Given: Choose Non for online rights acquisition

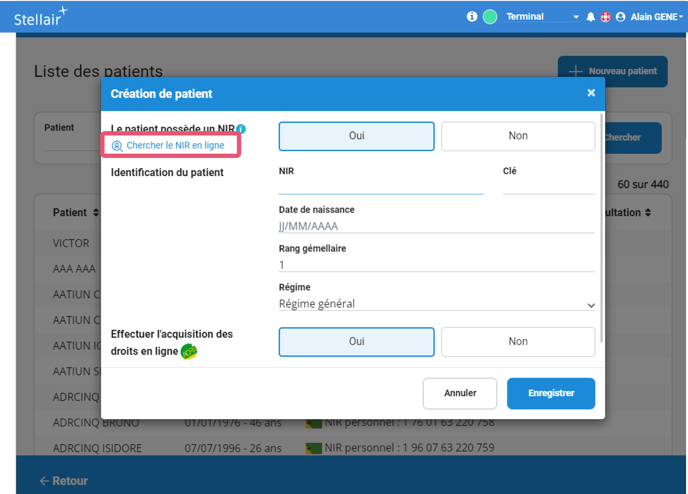Looking at the screenshot, I should pyautogui.click(x=517, y=341).
